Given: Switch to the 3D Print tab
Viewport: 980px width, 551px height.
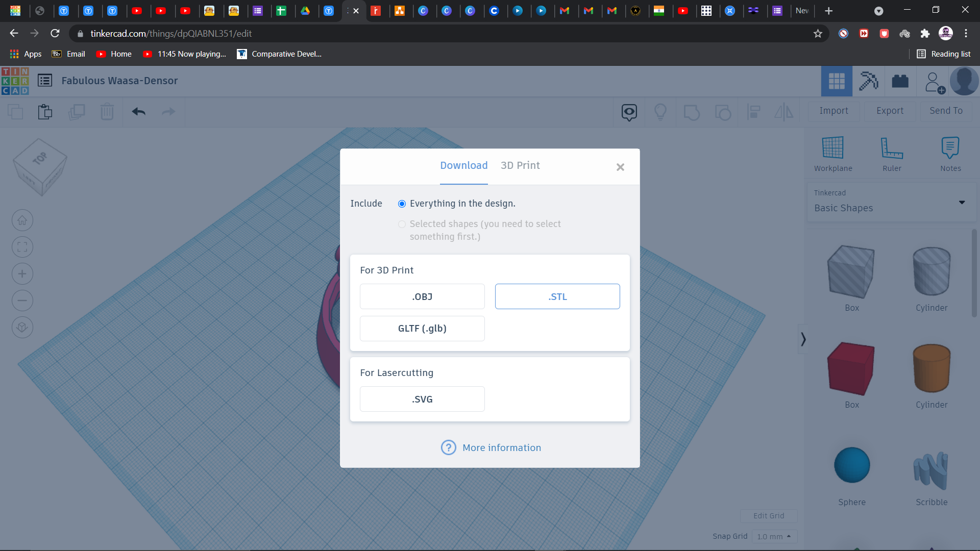Looking at the screenshot, I should pyautogui.click(x=520, y=165).
